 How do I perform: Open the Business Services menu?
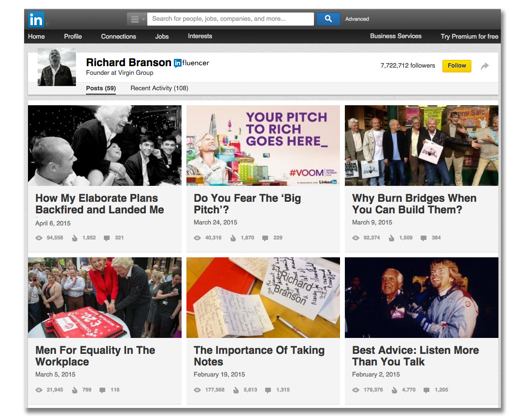coord(396,36)
